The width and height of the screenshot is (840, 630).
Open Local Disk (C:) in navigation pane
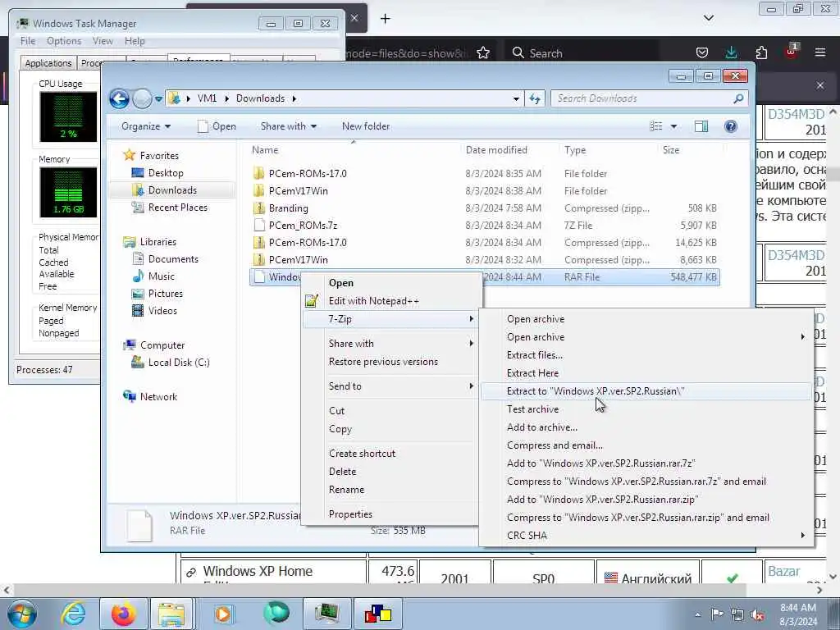pyautogui.click(x=178, y=363)
